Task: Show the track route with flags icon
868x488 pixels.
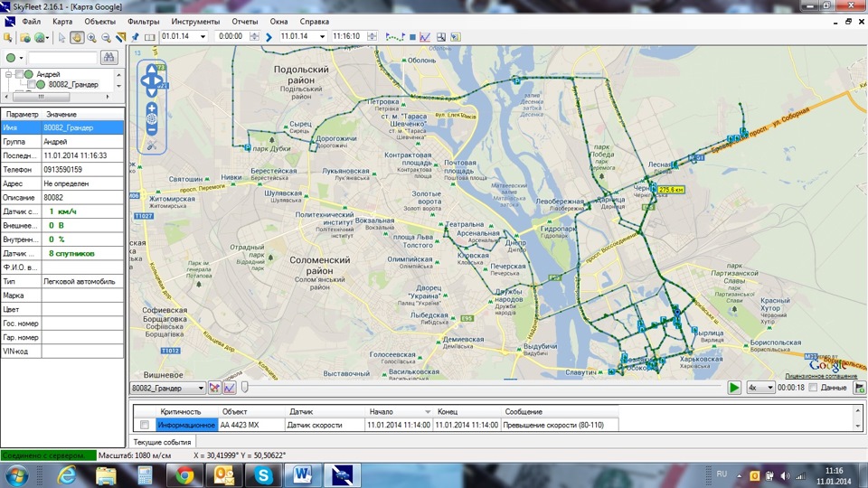Action: pyautogui.click(x=395, y=37)
